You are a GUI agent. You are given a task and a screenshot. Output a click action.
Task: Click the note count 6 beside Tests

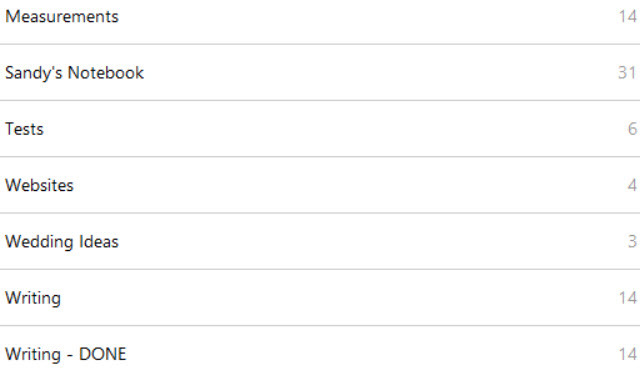(632, 129)
